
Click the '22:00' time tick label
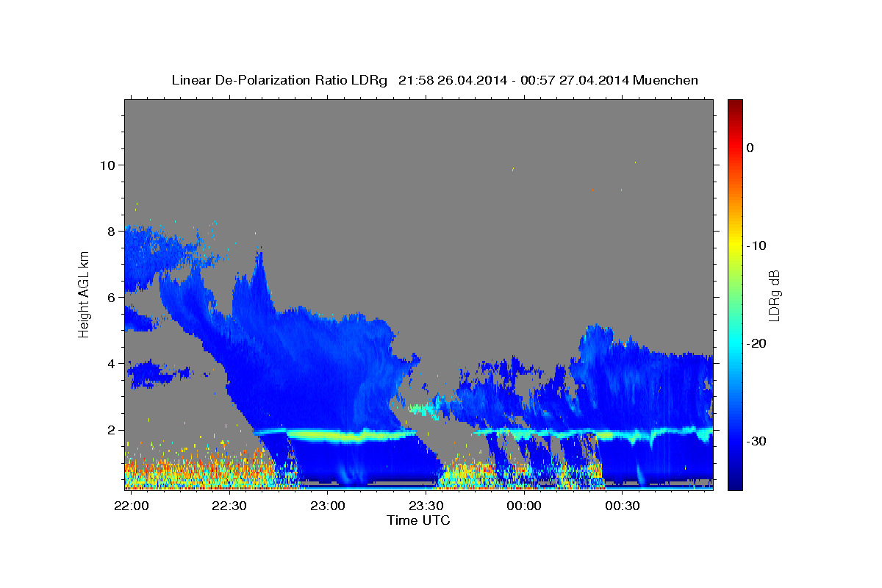[x=132, y=506]
